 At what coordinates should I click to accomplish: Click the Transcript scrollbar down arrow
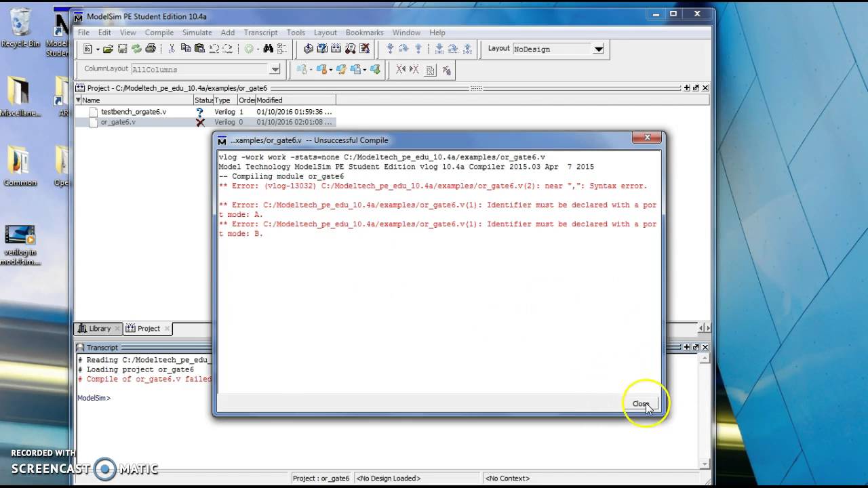[x=705, y=464]
